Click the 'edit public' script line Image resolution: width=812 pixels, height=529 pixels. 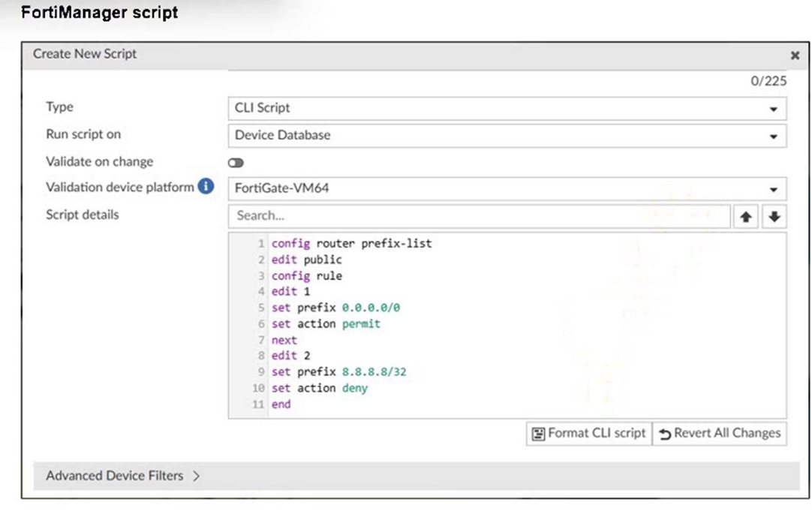306,260
